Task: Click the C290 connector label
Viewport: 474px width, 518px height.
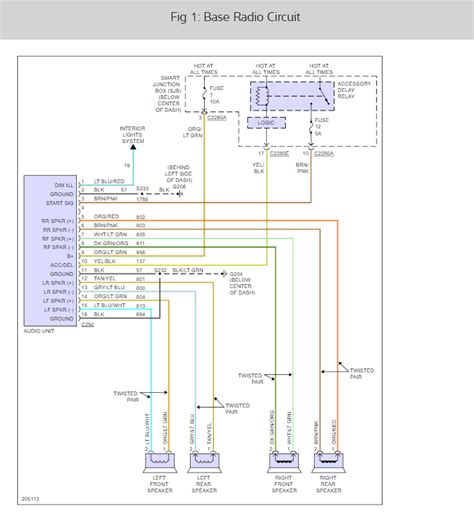Action: pos(88,324)
